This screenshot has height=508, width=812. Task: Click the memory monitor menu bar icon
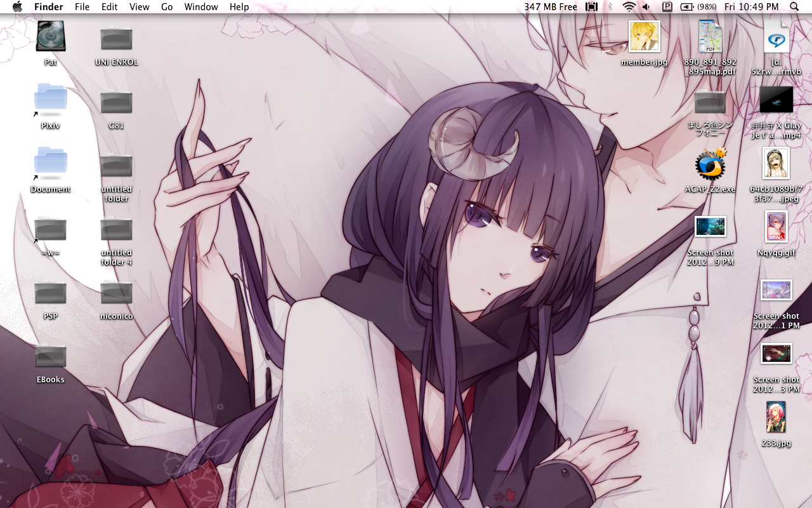(591, 6)
